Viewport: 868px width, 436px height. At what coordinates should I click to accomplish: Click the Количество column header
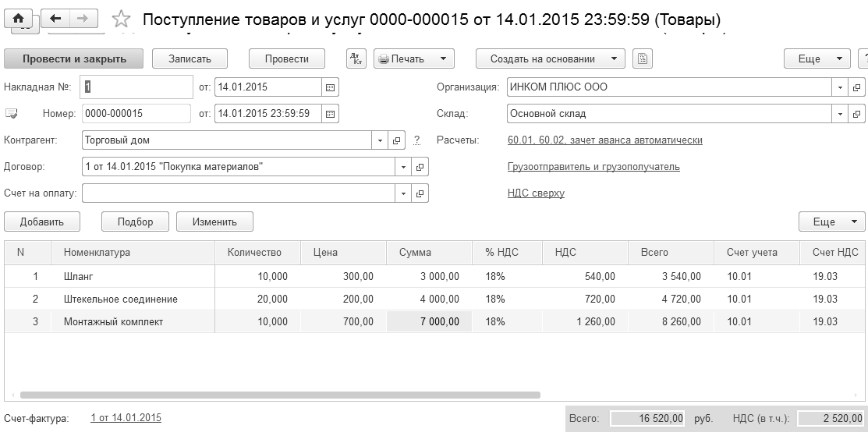coord(257,252)
